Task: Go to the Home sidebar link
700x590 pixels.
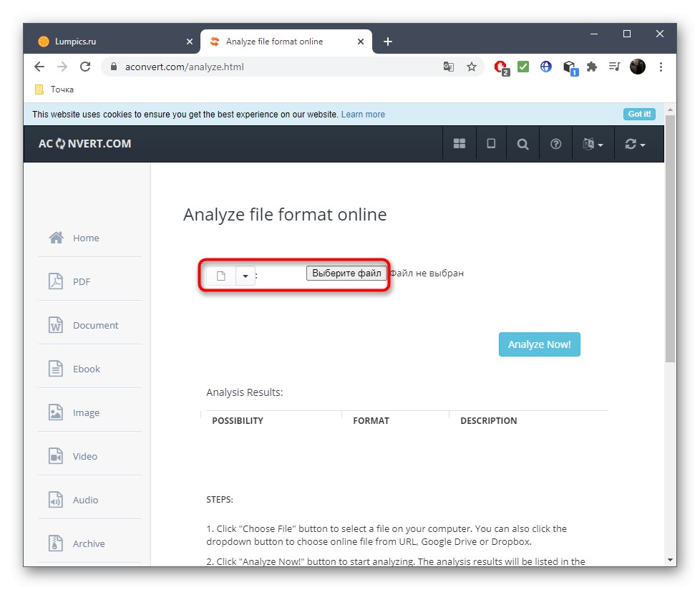Action: tap(86, 238)
